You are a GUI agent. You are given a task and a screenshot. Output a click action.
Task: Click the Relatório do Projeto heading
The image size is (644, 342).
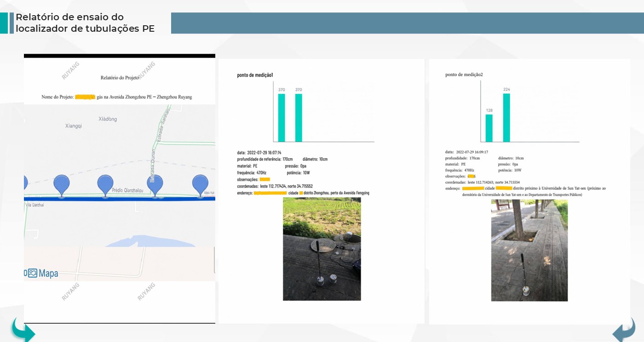pyautogui.click(x=120, y=78)
